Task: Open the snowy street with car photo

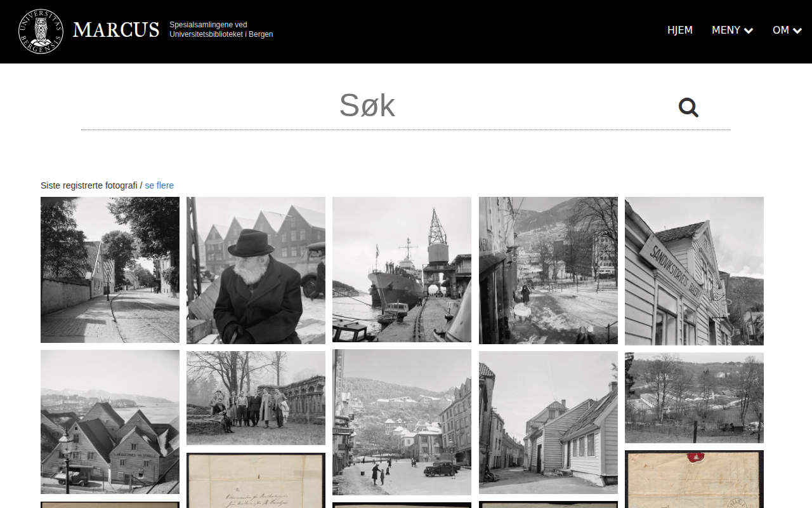Action: point(402,422)
